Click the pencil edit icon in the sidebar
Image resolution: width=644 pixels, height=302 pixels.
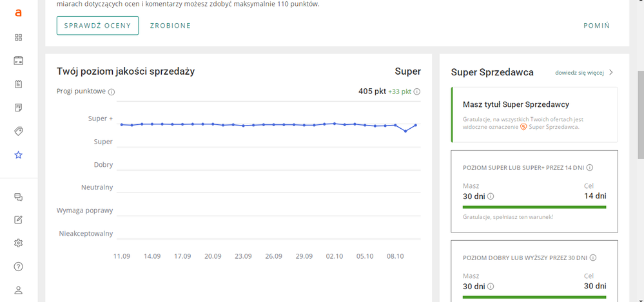tap(18, 220)
